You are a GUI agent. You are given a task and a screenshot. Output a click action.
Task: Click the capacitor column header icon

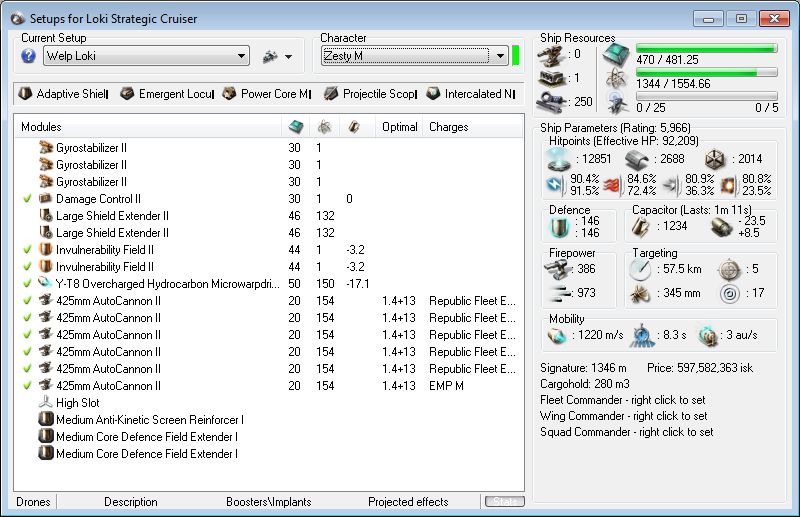354,127
